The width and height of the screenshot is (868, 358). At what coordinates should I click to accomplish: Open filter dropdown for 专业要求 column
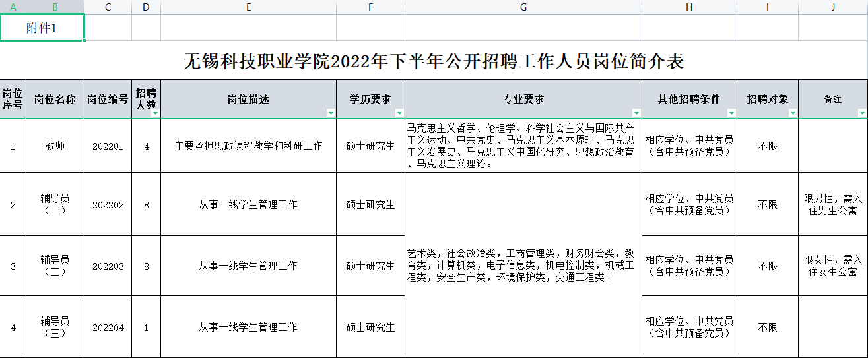[636, 113]
